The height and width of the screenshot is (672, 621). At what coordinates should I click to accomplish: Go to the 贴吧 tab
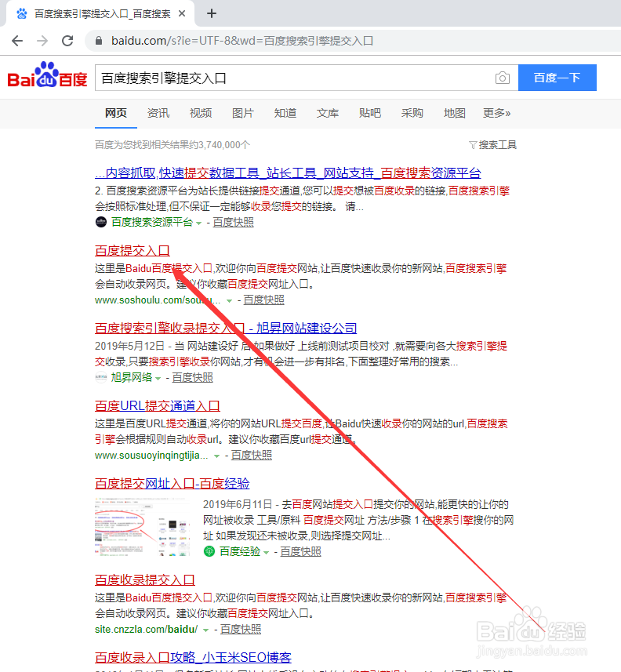pyautogui.click(x=370, y=113)
